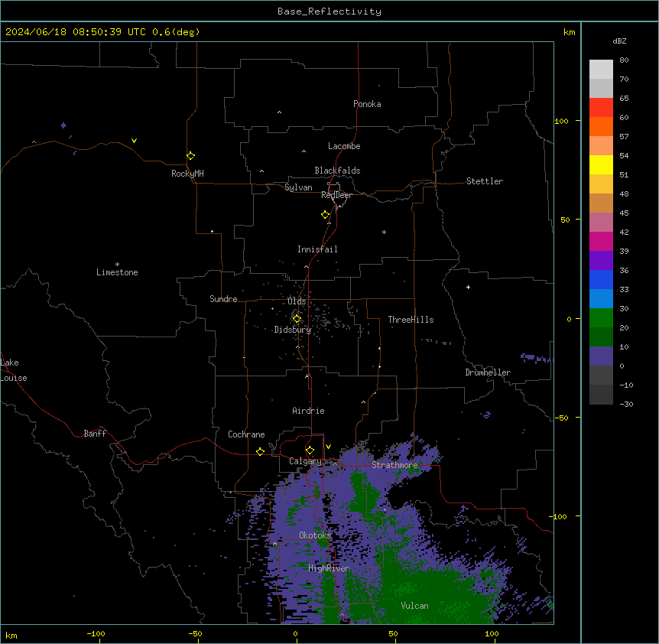Click the Olds city label

point(297,301)
